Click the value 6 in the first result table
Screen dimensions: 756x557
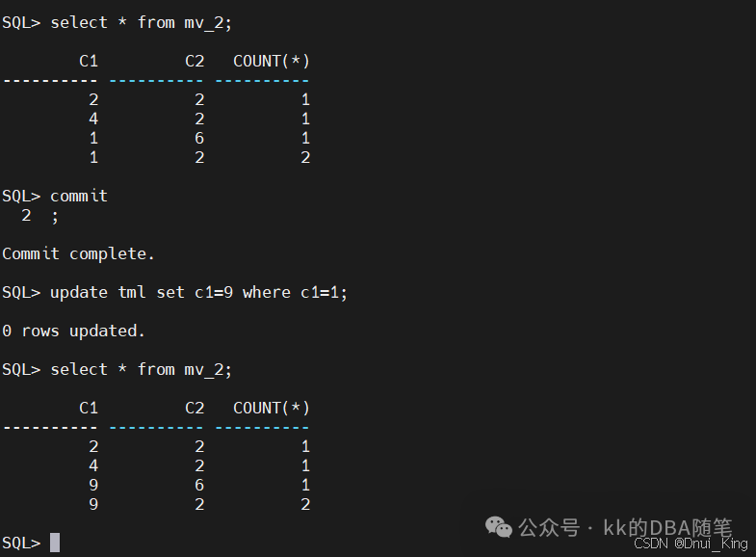pos(199,139)
